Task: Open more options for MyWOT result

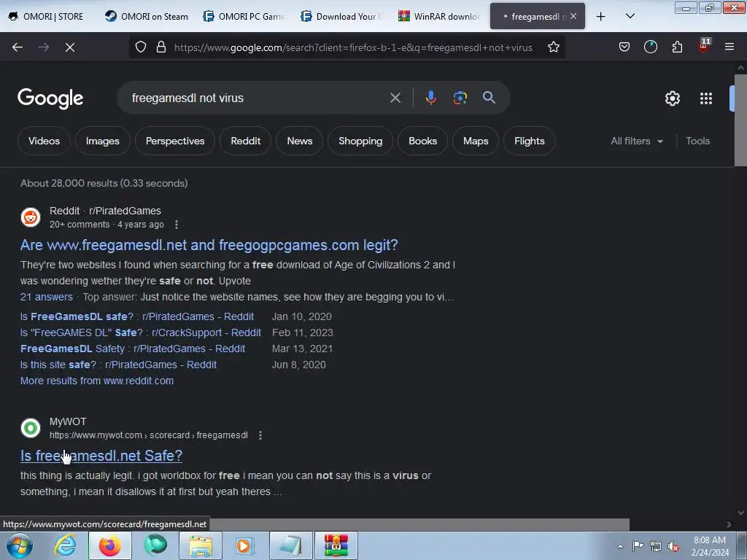Action: coord(260,435)
